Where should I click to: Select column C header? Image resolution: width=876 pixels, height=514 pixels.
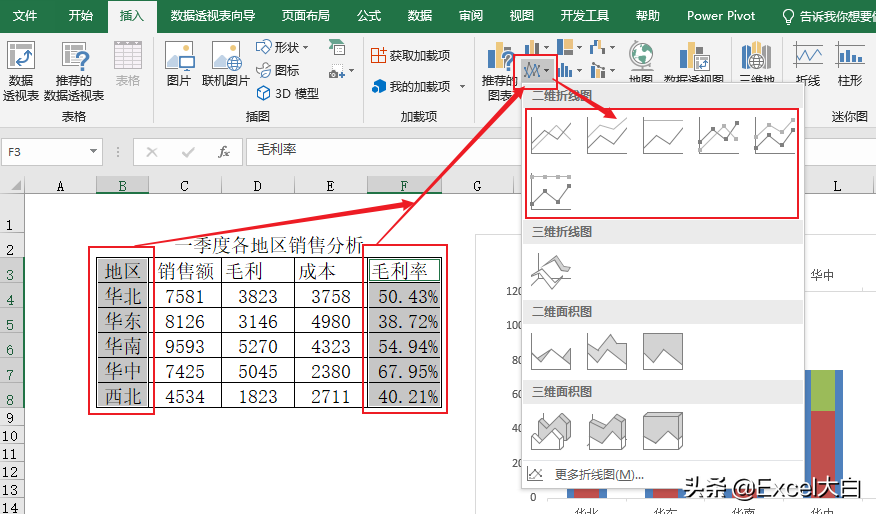(x=185, y=186)
